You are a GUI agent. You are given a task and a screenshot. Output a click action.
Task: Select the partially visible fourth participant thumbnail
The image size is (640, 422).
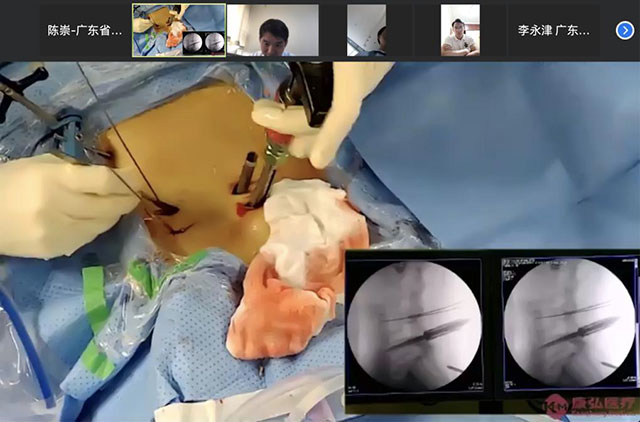tap(366, 30)
